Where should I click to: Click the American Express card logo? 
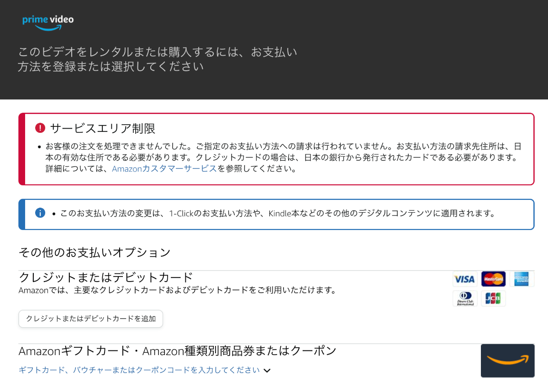point(522,279)
